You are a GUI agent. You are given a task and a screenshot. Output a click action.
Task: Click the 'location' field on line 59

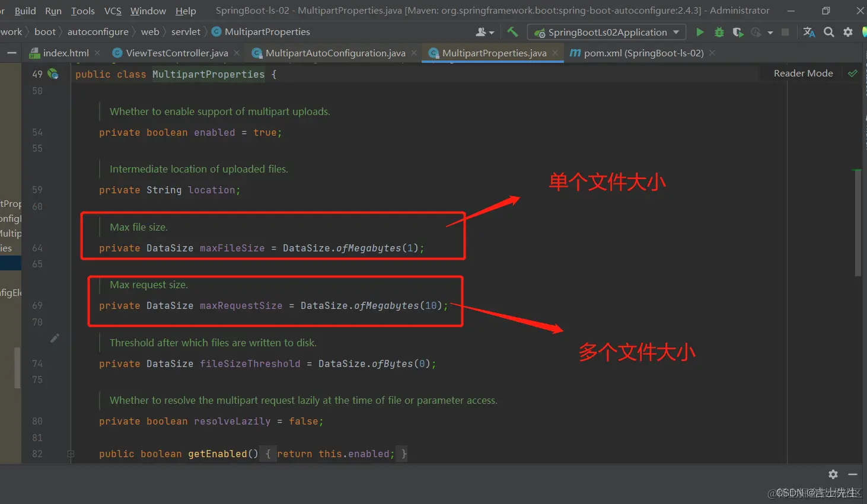(x=211, y=190)
